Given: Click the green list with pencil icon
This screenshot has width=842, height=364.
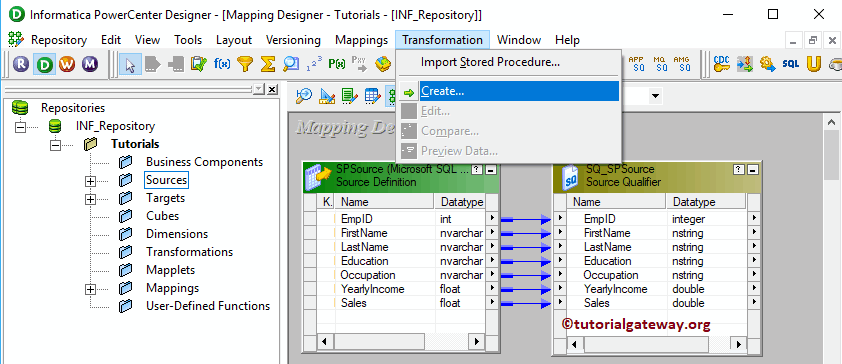Looking at the screenshot, I should tap(350, 96).
